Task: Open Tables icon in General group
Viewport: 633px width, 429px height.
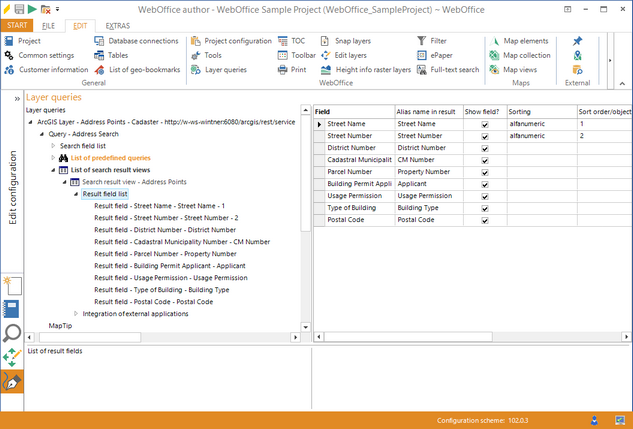Action: click(99, 55)
